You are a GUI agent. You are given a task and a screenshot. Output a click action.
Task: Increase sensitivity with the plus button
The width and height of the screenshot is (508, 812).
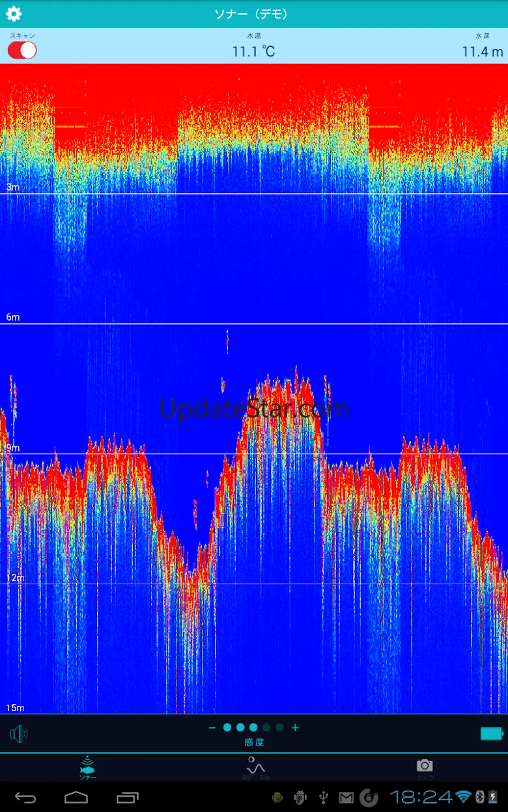[295, 727]
